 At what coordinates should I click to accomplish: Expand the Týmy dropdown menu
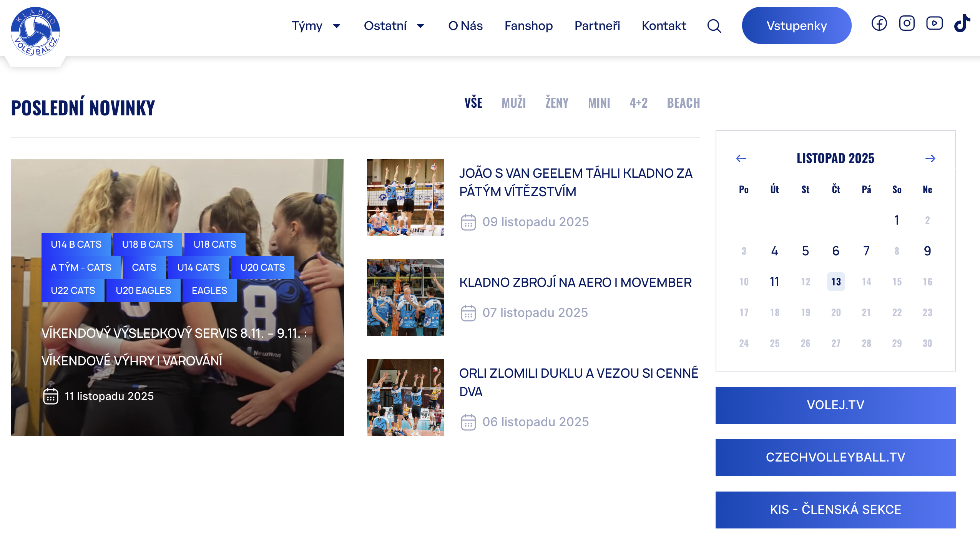pyautogui.click(x=316, y=26)
